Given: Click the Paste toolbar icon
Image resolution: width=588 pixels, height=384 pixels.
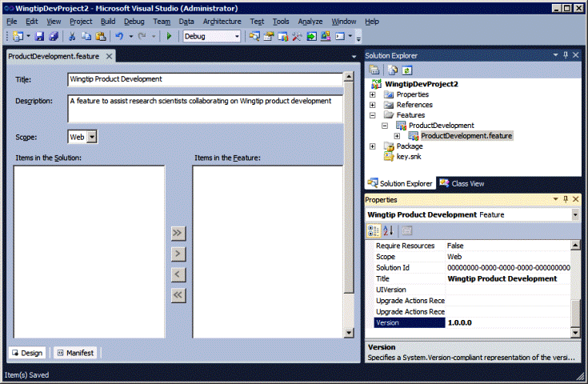Looking at the screenshot, I should pyautogui.click(x=101, y=36).
